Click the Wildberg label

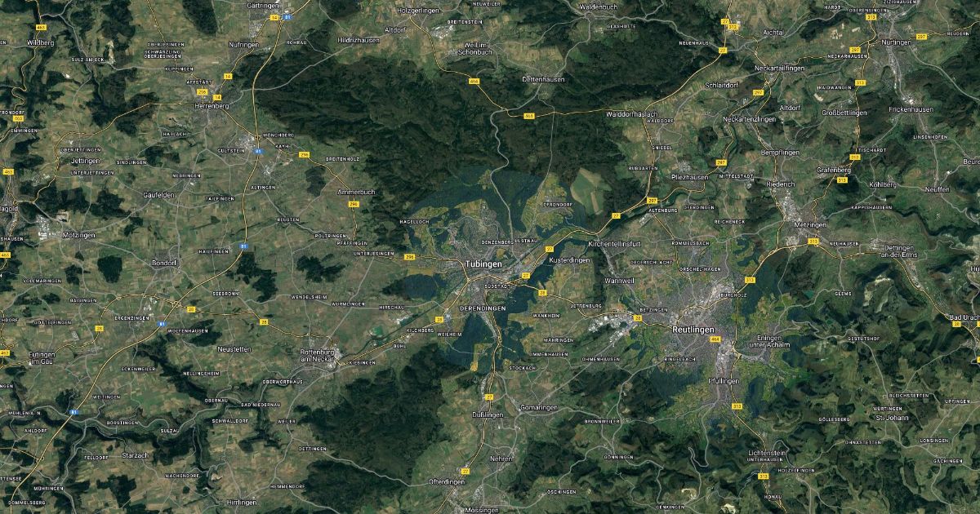[40, 41]
